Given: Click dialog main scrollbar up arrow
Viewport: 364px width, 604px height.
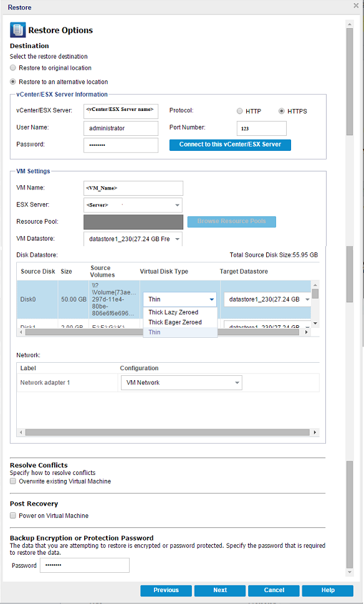Looking at the screenshot, I should [350, 24].
